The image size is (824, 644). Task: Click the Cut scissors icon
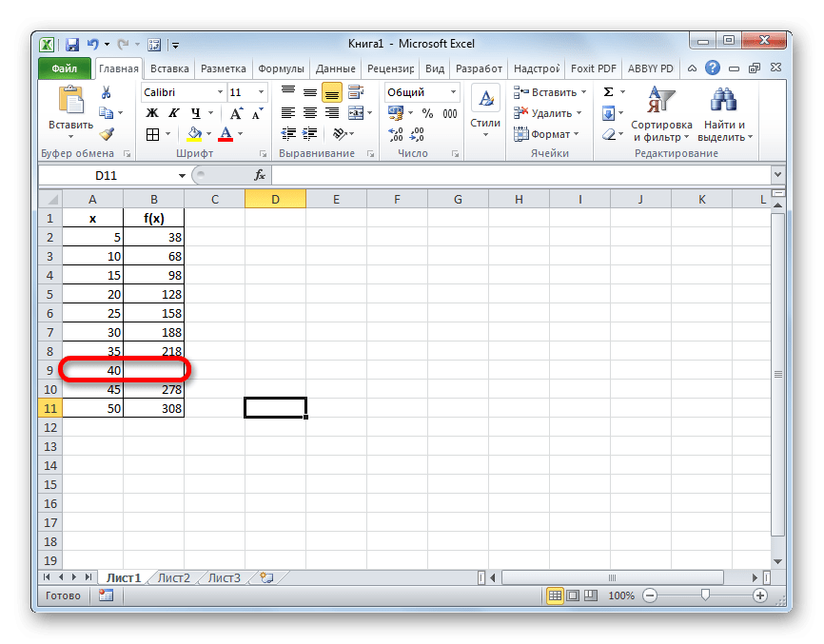(107, 92)
